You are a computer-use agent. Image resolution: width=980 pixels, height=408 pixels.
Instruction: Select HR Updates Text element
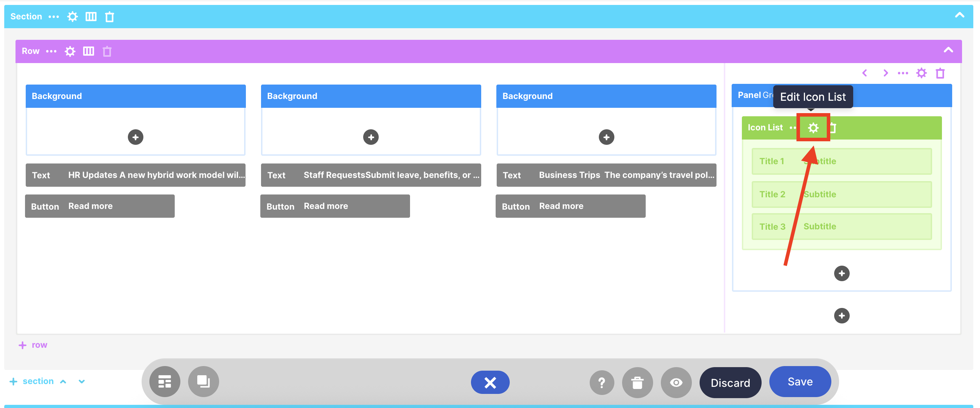tap(135, 175)
